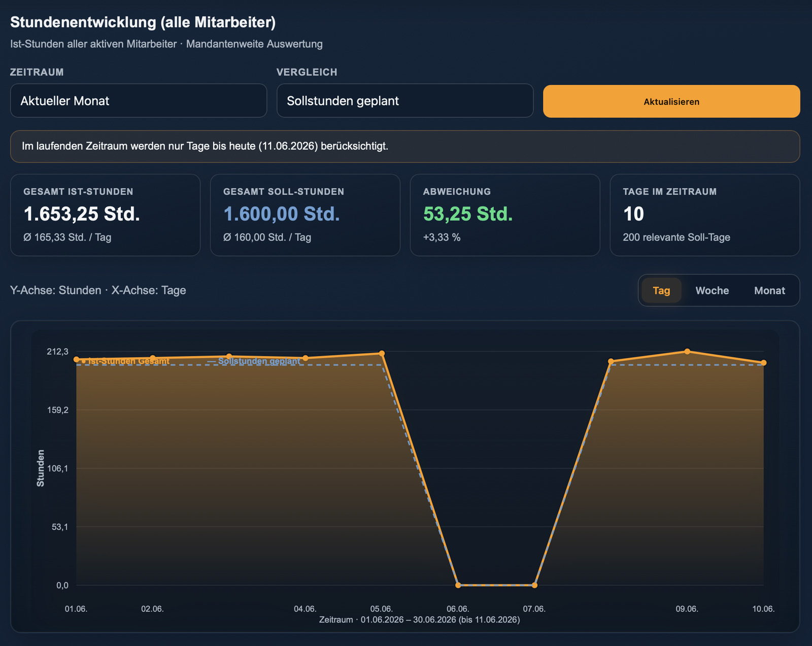Click the data point for 01.06.

(x=76, y=359)
